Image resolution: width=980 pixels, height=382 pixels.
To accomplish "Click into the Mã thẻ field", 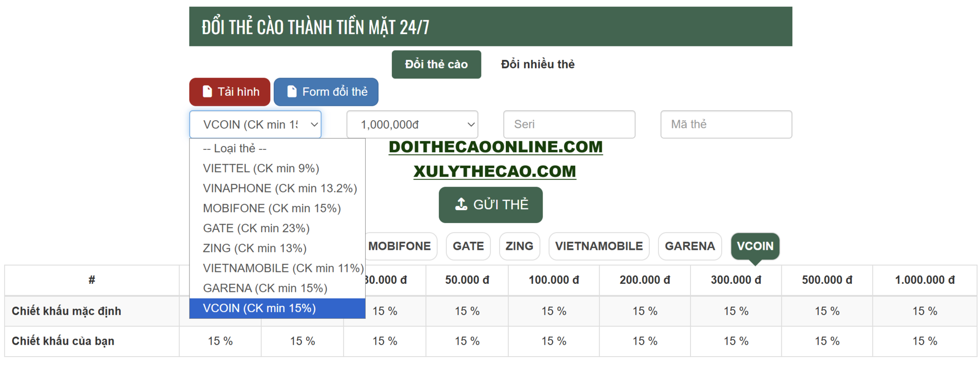I will click(726, 124).
